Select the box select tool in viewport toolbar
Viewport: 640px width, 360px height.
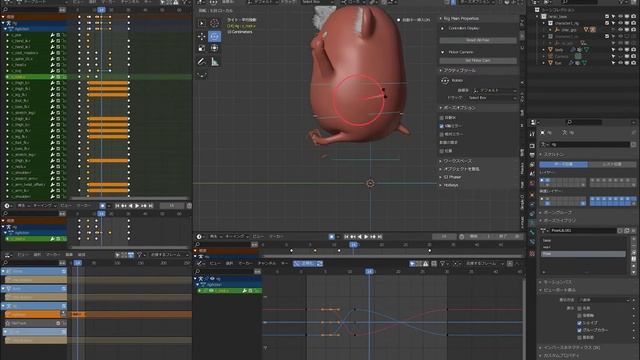(x=202, y=24)
